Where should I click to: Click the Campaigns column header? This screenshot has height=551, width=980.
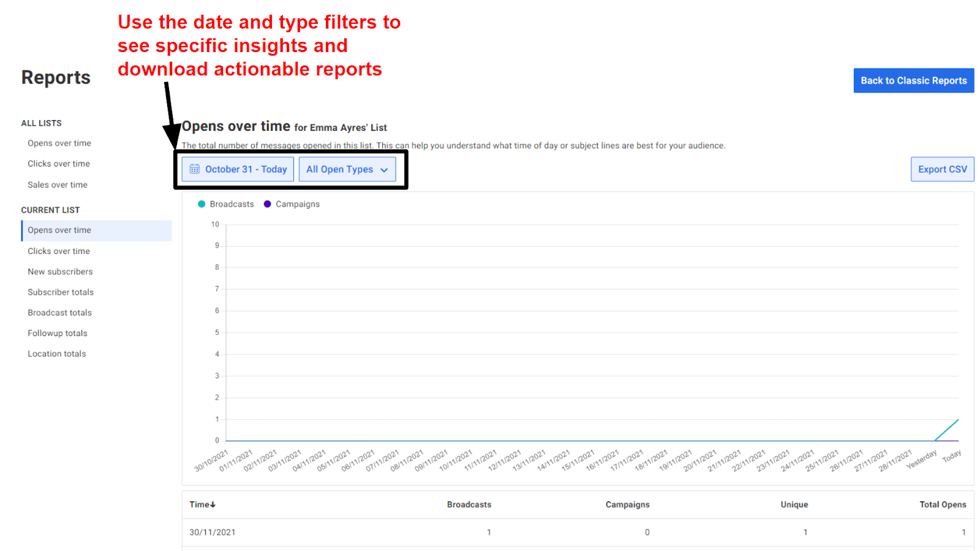pyautogui.click(x=628, y=504)
